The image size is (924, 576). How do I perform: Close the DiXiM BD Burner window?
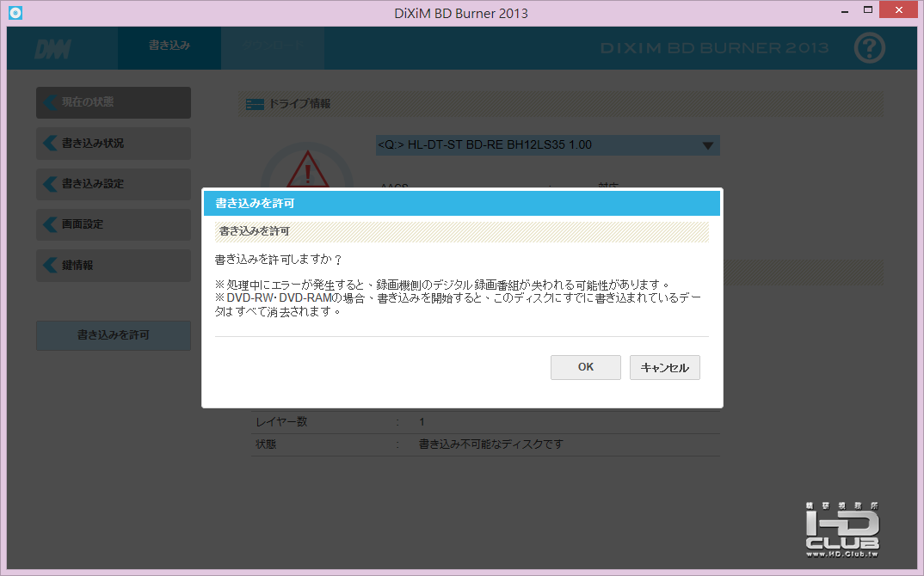pos(899,10)
